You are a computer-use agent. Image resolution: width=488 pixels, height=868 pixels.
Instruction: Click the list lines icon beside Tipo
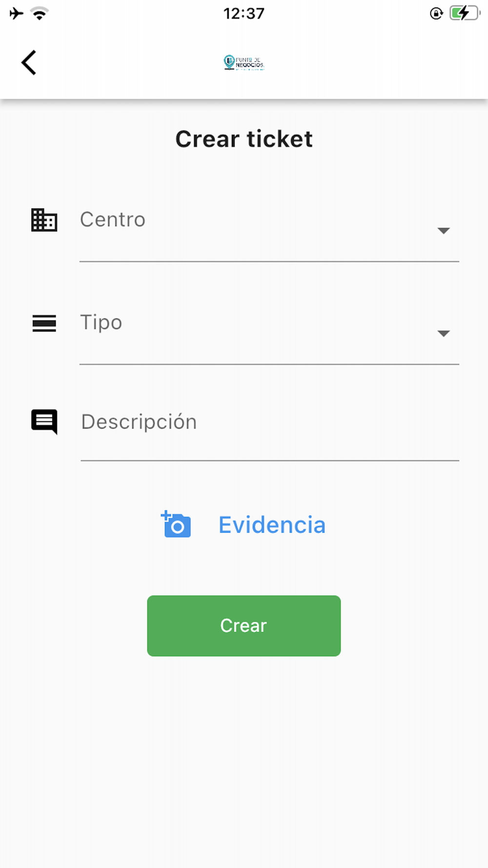(x=44, y=323)
